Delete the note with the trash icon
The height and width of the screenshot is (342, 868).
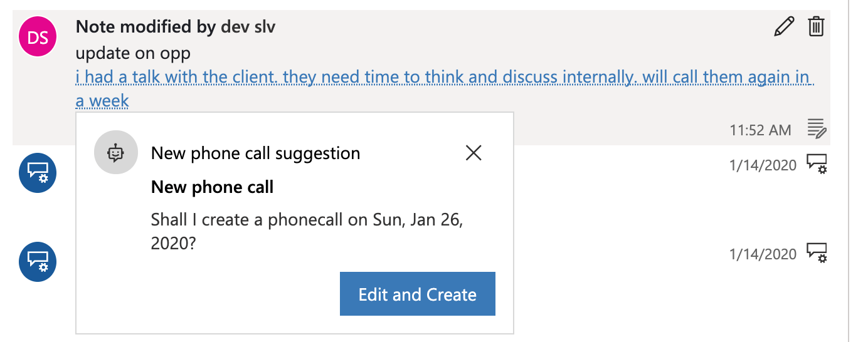(x=816, y=27)
